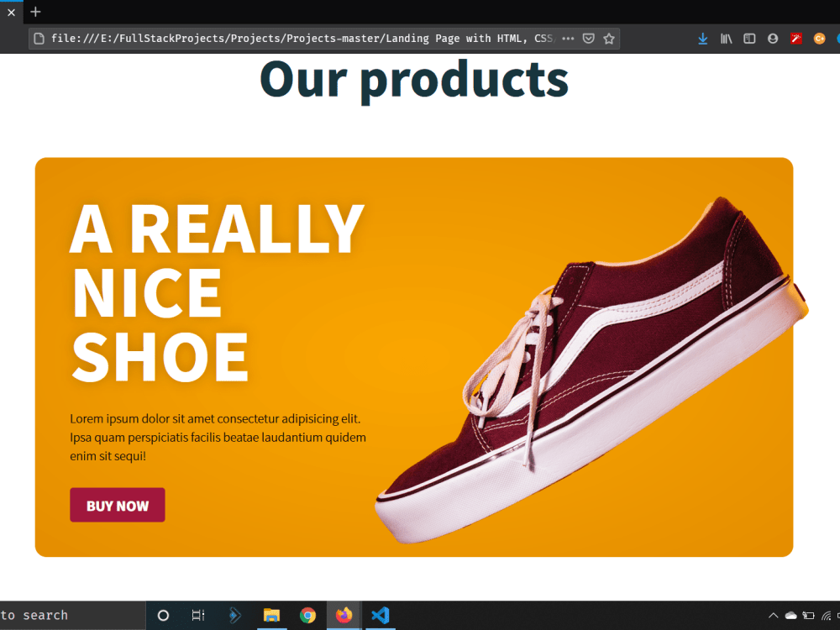Click the orange C+ extension icon
The width and height of the screenshot is (840, 630).
(819, 39)
